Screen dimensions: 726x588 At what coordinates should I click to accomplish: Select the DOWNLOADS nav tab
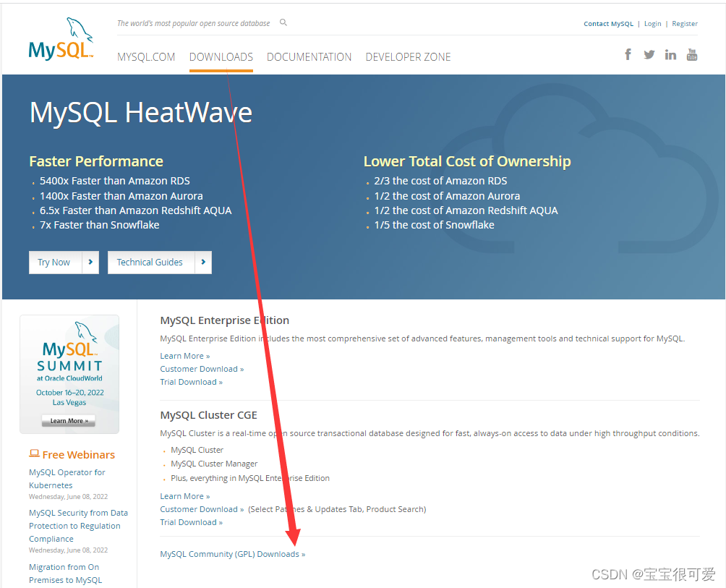click(221, 57)
